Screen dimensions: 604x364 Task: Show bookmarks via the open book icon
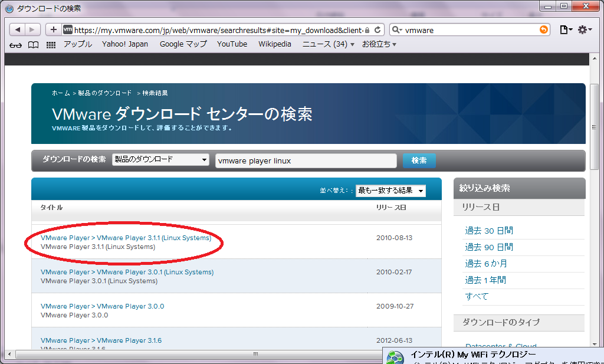coord(34,45)
